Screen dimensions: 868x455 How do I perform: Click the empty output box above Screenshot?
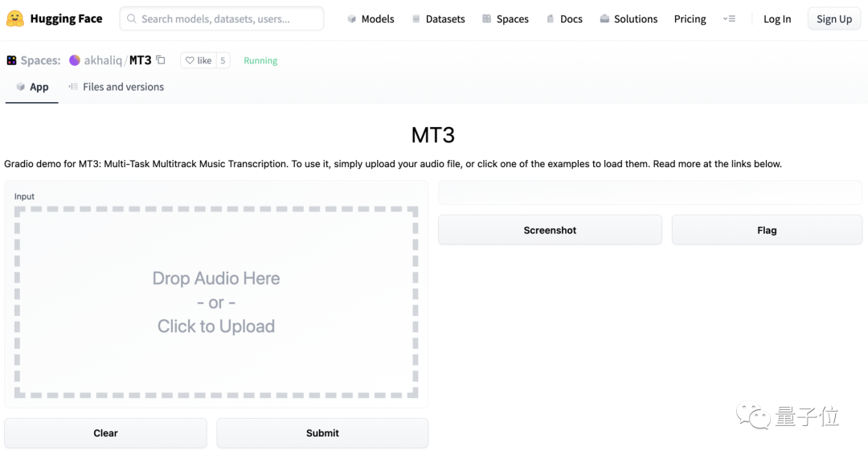coord(650,193)
